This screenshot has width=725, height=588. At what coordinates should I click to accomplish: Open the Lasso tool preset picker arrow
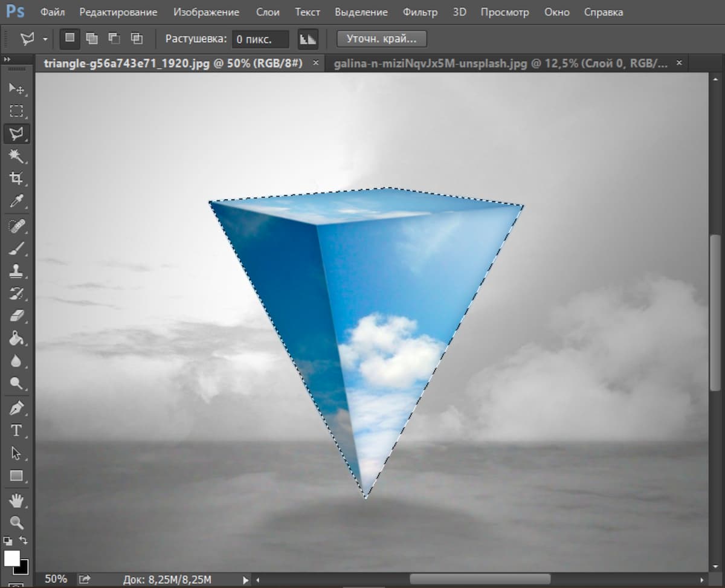tap(45, 39)
